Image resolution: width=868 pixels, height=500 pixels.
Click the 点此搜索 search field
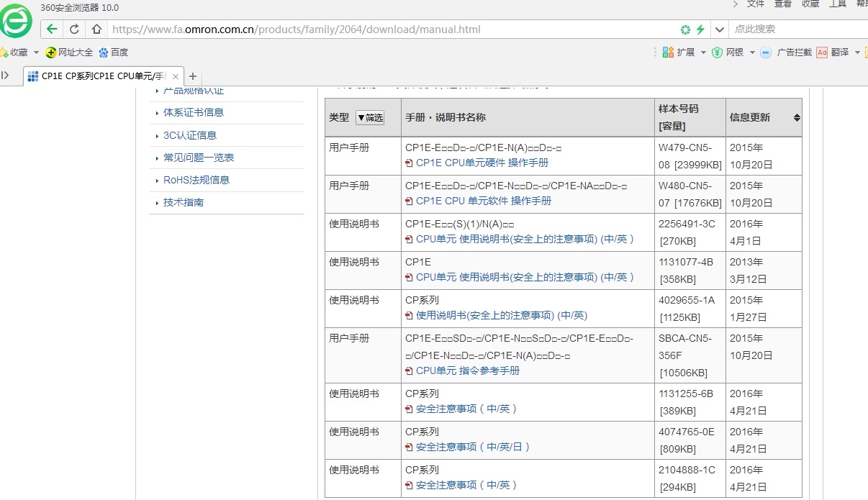(x=792, y=29)
